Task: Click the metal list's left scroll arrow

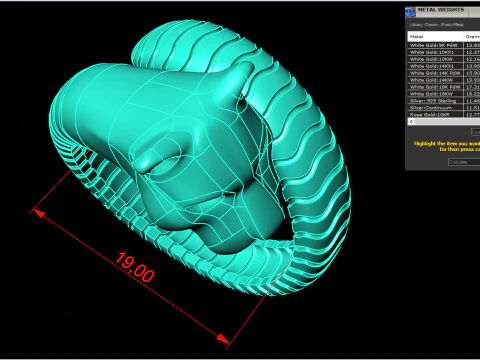Action: point(411,122)
